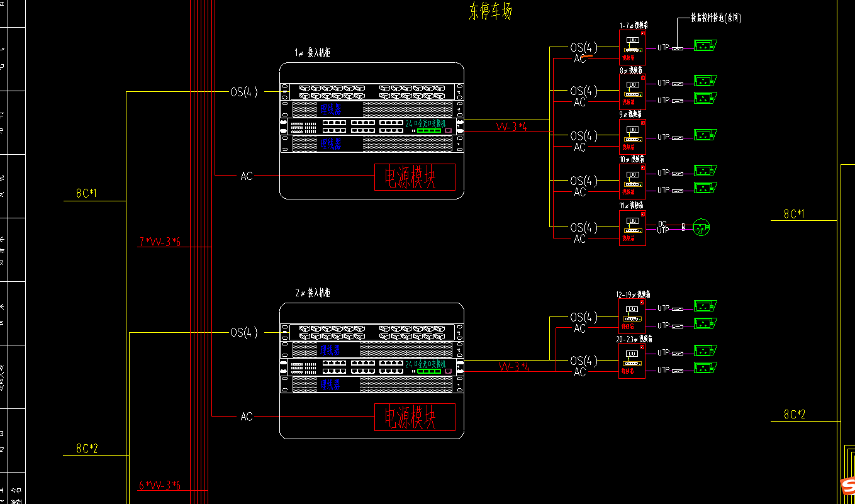The image size is (855, 504).
Task: Select the camera symbol beside 1-7# 视频箱
Action: pos(705,45)
